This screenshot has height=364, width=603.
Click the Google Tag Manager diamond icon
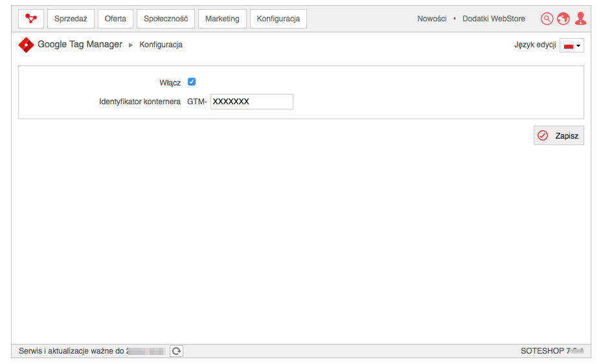point(26,45)
